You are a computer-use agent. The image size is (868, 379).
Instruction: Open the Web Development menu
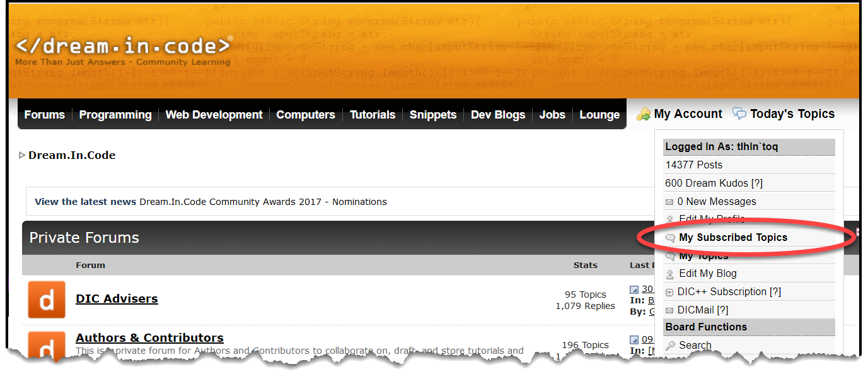click(214, 115)
